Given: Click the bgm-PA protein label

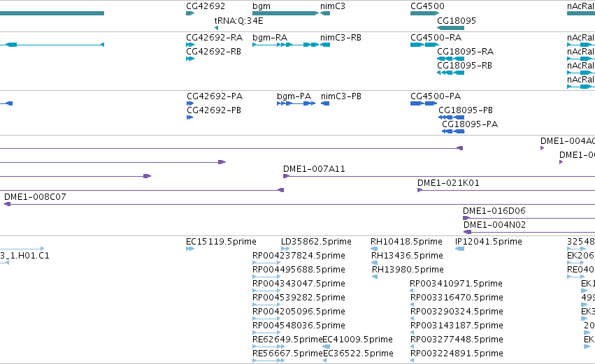Looking at the screenshot, I should point(294,96).
